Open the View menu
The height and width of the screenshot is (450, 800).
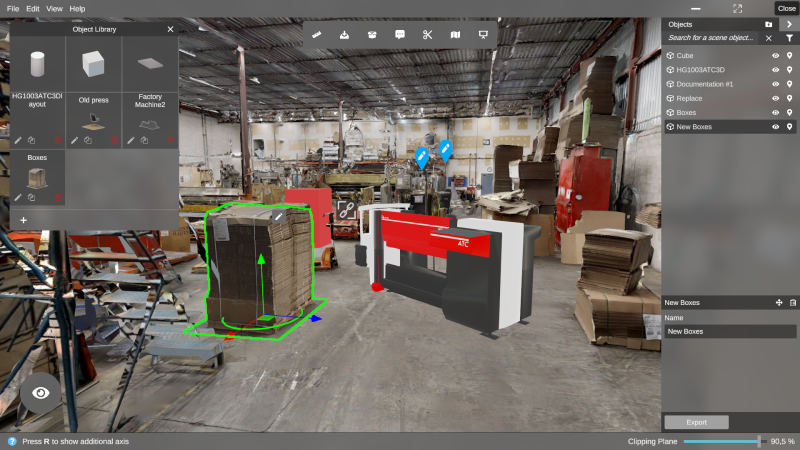54,9
